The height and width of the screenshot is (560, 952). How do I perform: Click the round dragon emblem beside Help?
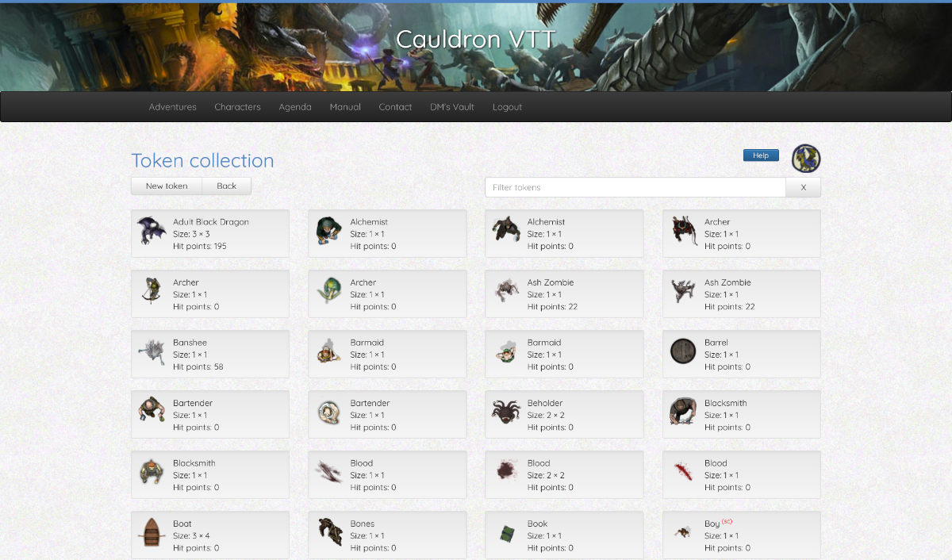(x=806, y=158)
